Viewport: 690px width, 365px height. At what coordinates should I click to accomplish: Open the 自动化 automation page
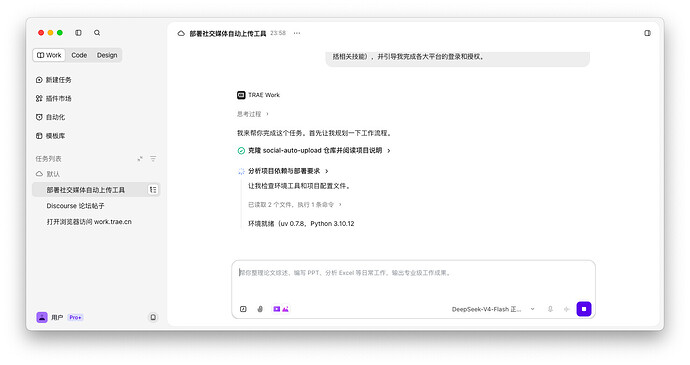[x=51, y=117]
